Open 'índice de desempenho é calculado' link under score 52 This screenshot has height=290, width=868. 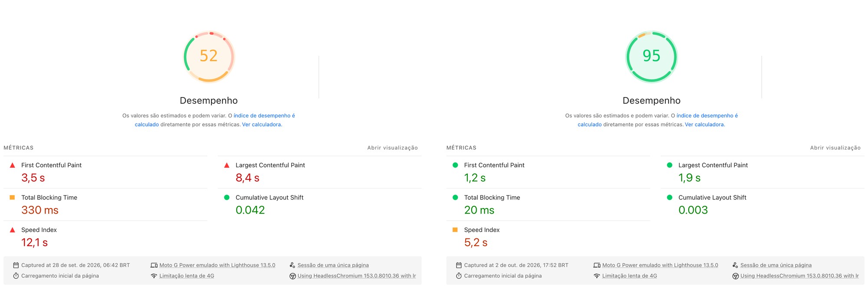pyautogui.click(x=215, y=120)
